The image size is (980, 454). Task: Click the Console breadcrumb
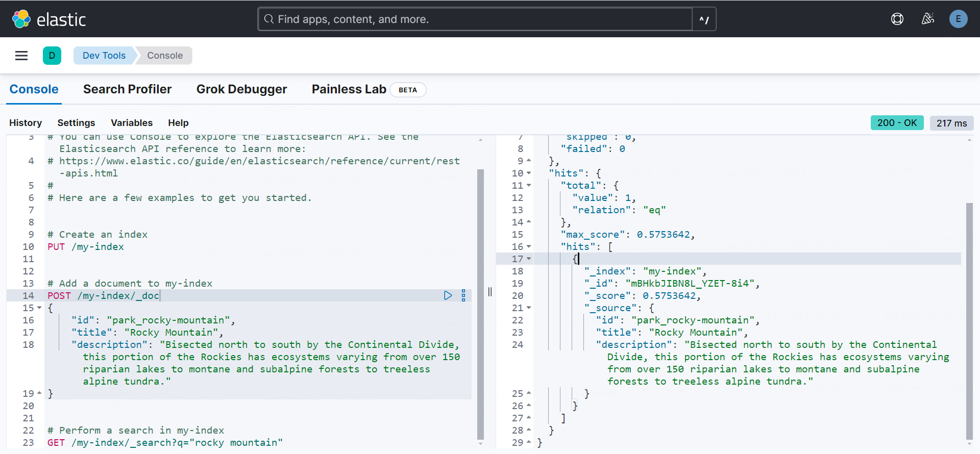[x=164, y=56]
